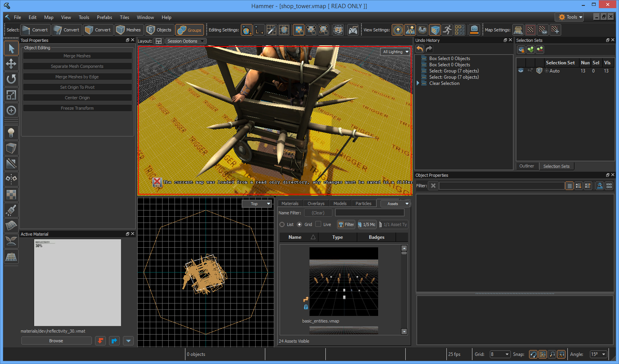
Task: Open the Prefabs menu
Action: [104, 17]
